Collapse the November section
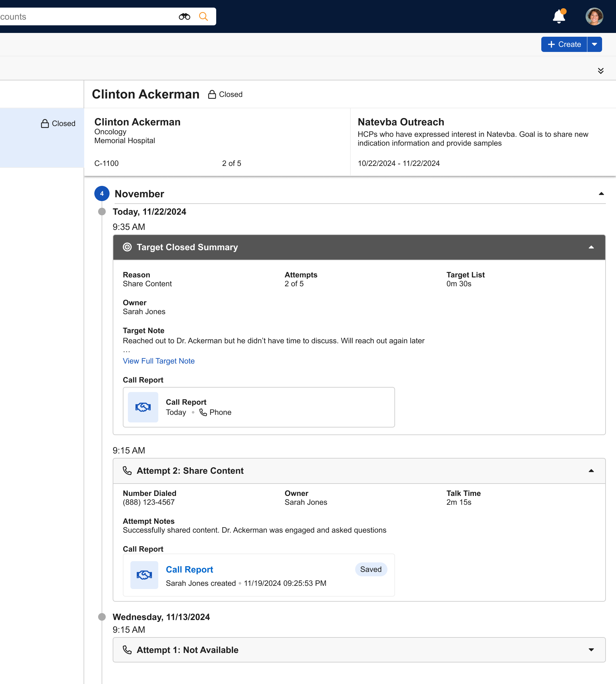The image size is (616, 684). [x=601, y=194]
